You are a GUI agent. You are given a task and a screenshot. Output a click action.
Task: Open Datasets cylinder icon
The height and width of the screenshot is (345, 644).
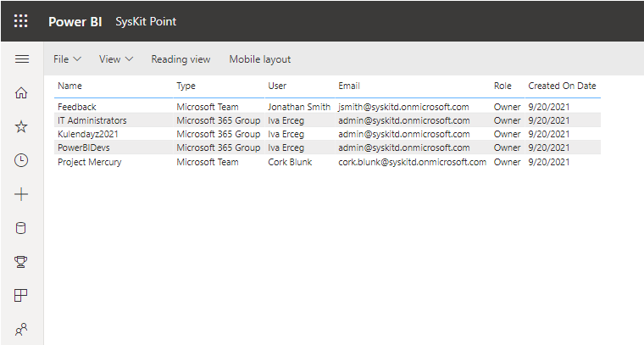click(21, 228)
